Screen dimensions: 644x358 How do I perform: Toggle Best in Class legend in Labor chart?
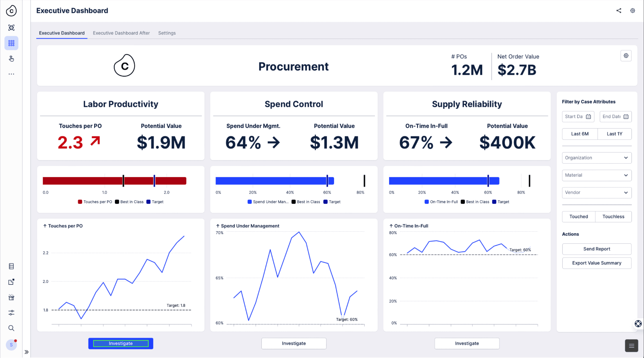[129, 202]
